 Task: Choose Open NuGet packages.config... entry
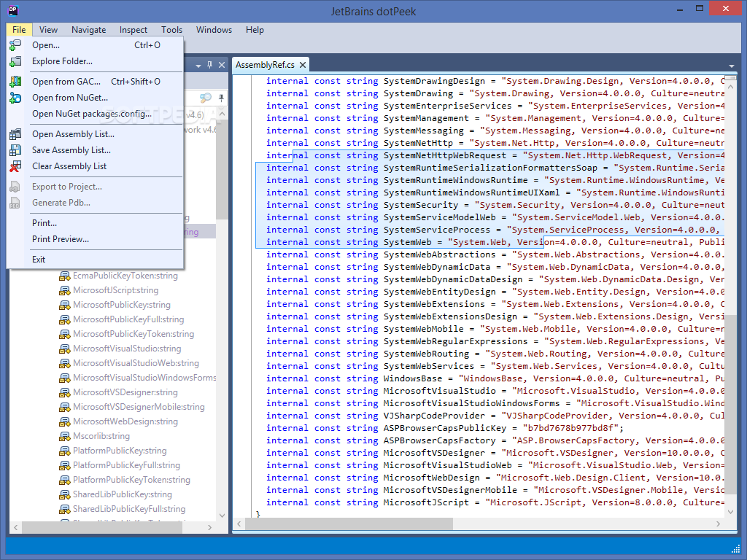[96, 114]
